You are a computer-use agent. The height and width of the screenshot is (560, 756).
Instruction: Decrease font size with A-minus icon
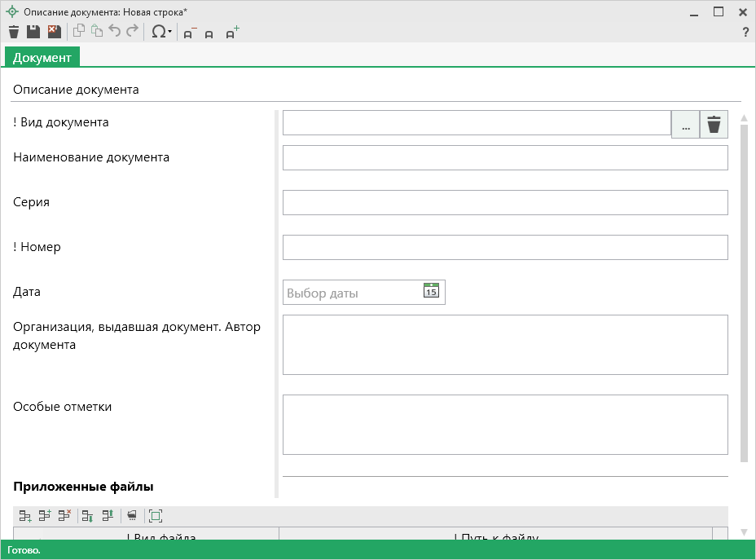pyautogui.click(x=189, y=33)
